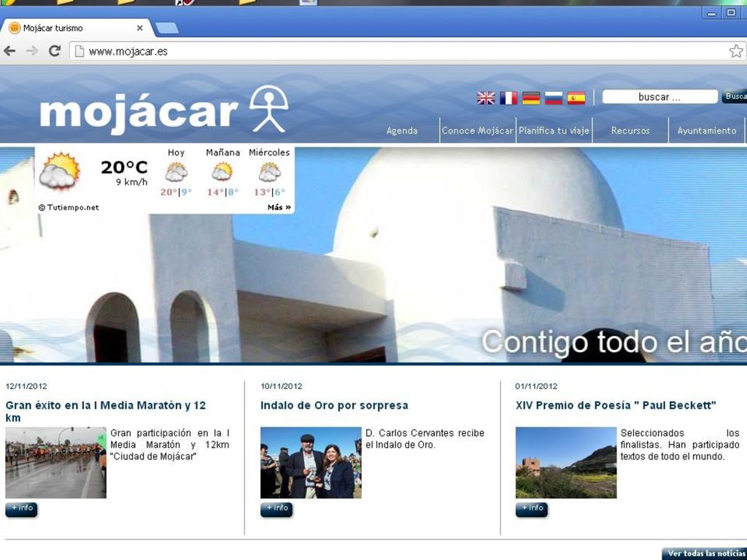Click the Buscar search button
The height and width of the screenshot is (560, 747).
click(x=734, y=96)
